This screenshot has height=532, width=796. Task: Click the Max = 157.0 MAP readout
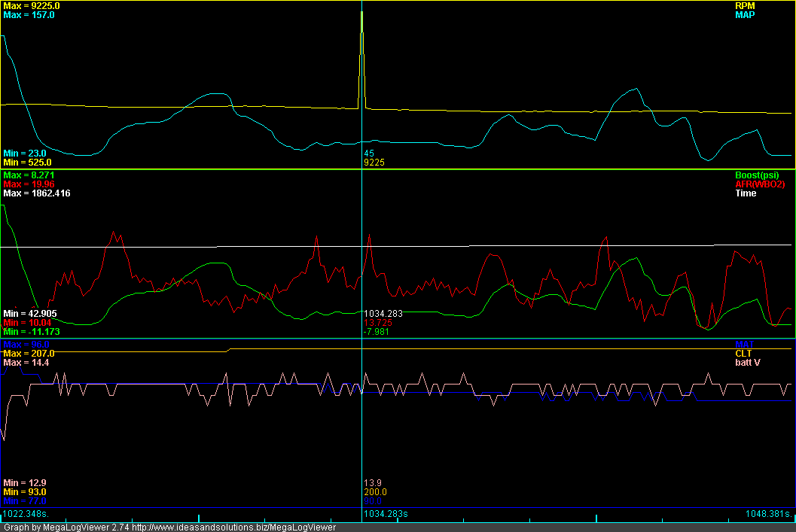pos(29,14)
